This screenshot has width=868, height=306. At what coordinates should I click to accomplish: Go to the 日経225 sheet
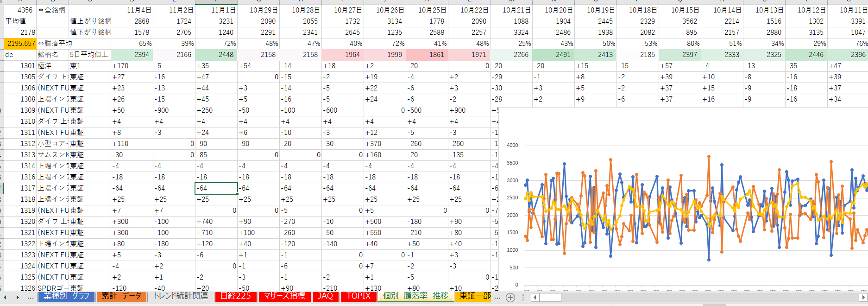coord(235,296)
